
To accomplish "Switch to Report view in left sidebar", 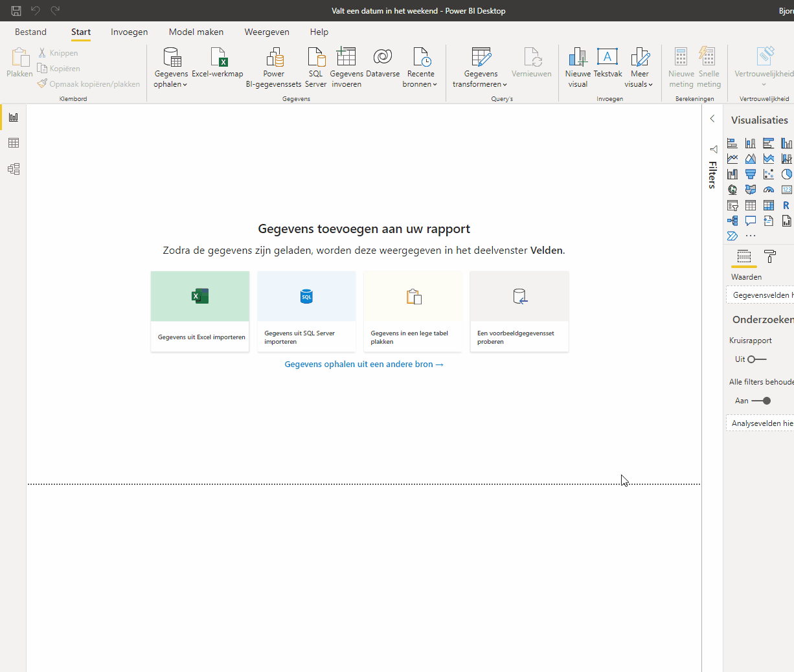I will (14, 117).
